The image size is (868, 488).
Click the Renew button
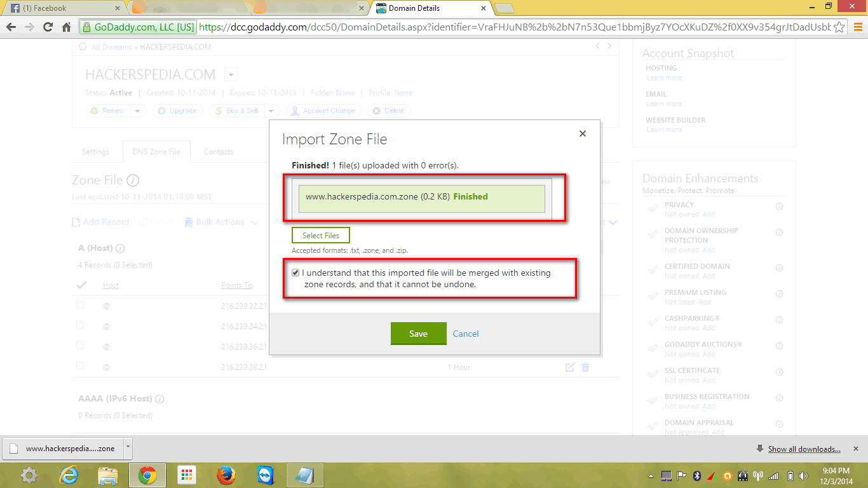(108, 111)
